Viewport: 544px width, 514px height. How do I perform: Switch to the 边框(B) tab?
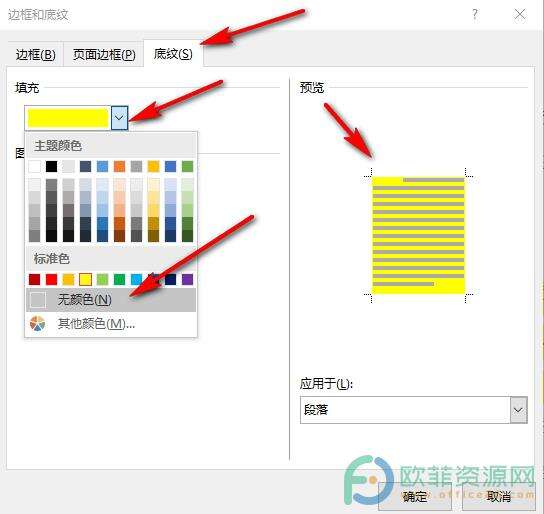(35, 55)
